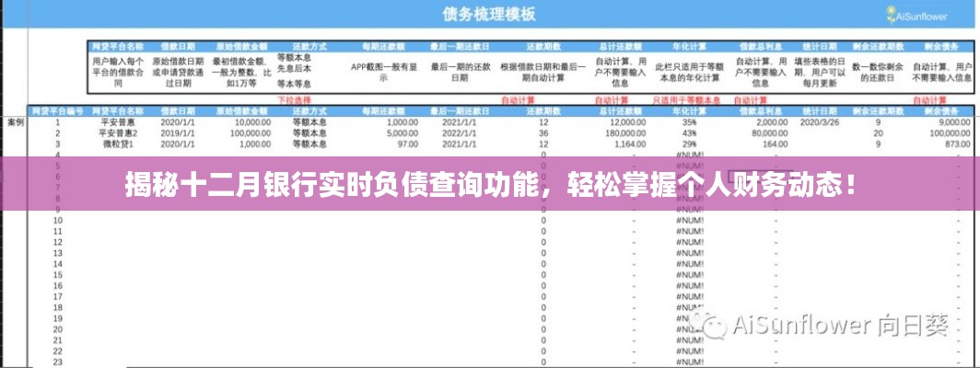Select the total interest cell 164.00

click(x=776, y=144)
